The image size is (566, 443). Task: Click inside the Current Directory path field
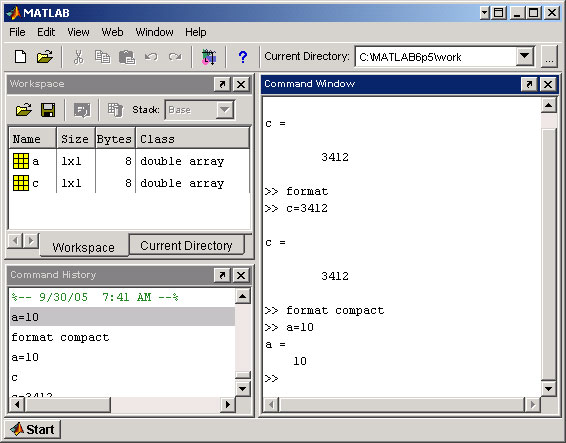pyautogui.click(x=435, y=57)
